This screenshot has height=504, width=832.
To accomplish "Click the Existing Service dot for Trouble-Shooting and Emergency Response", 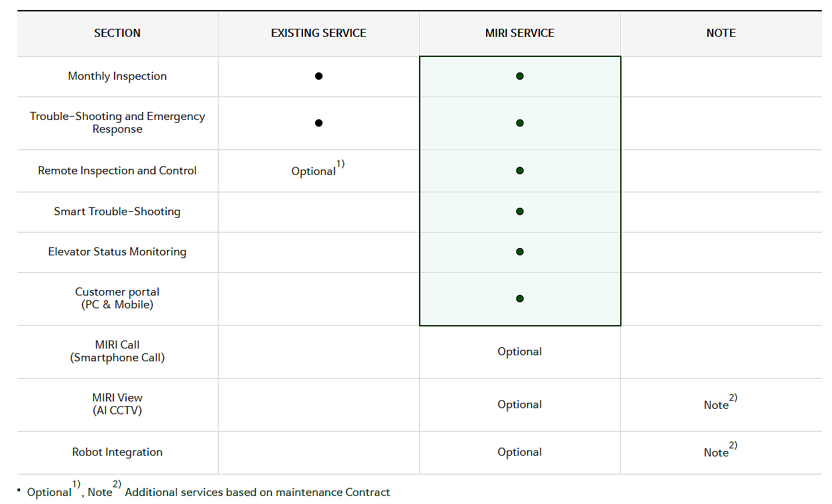I will pyautogui.click(x=318, y=123).
